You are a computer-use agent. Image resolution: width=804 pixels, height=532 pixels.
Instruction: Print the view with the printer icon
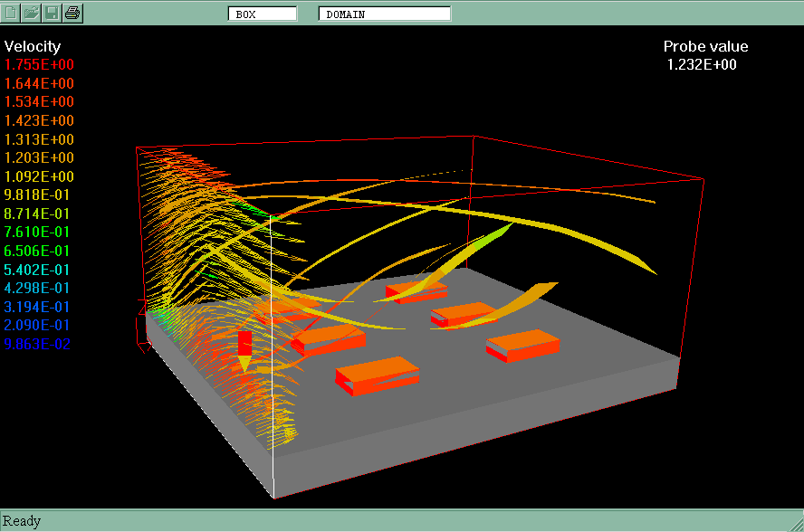tap(73, 13)
